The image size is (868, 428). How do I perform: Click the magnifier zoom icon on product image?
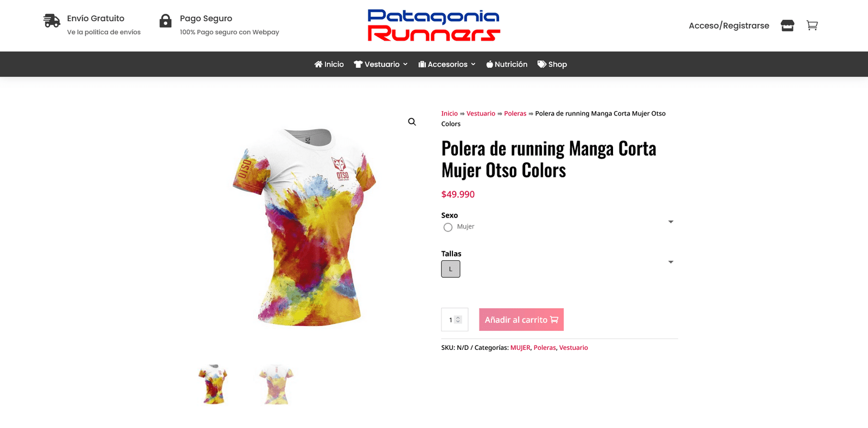click(412, 122)
